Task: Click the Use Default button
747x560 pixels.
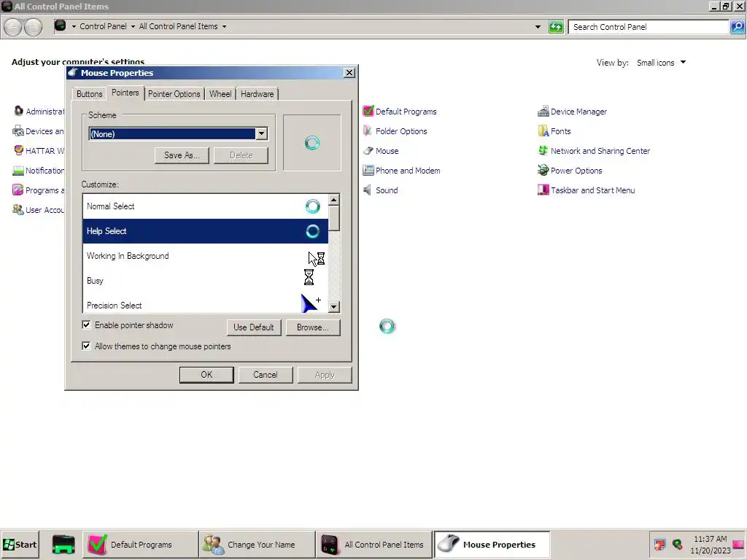Action: (x=253, y=327)
